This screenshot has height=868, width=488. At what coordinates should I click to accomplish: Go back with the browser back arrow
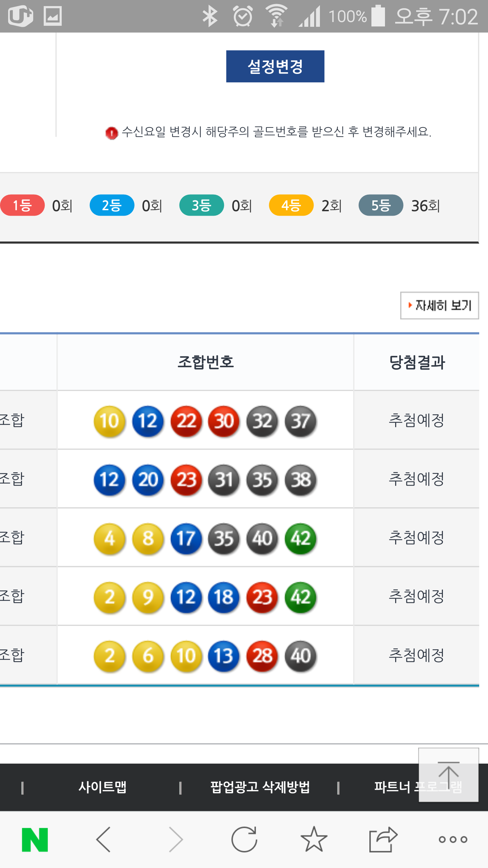[104, 840]
